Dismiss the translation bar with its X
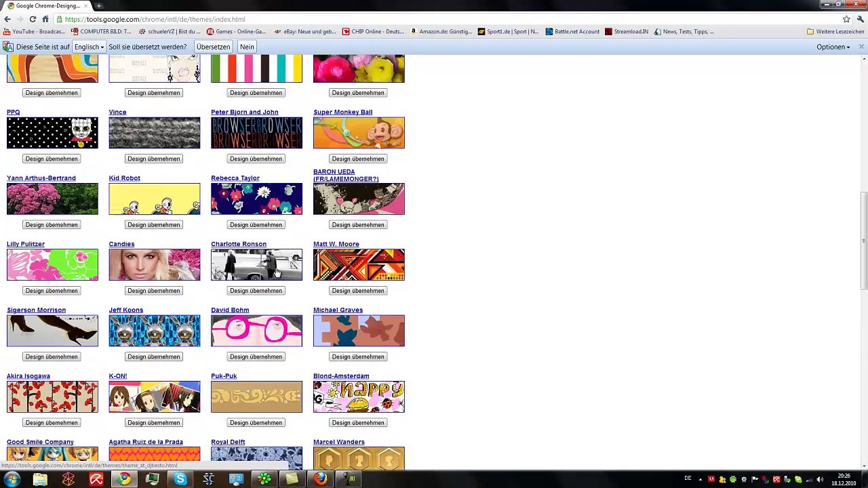This screenshot has height=488, width=868. click(x=861, y=47)
